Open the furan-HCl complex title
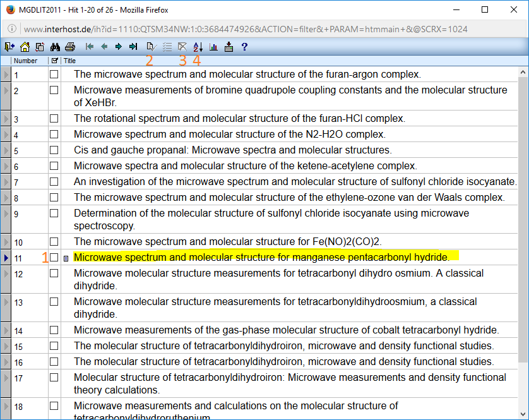Viewport: 529px width, 420px height. click(239, 119)
